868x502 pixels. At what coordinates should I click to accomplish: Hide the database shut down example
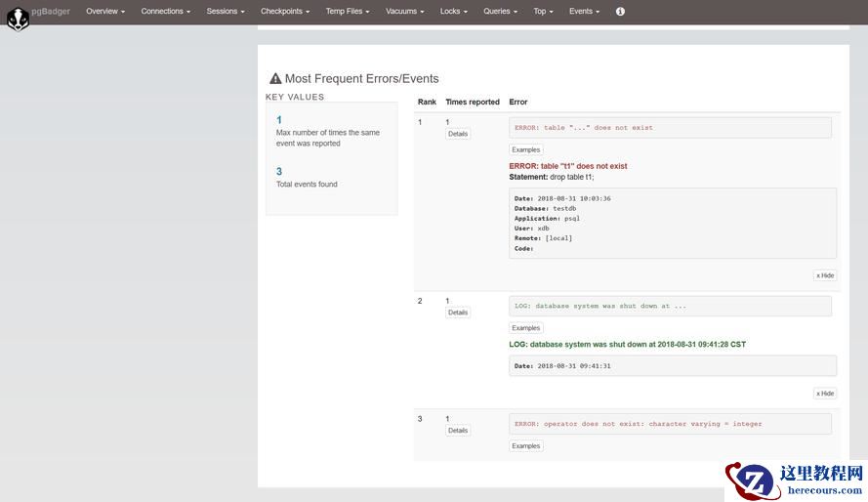pyautogui.click(x=825, y=394)
